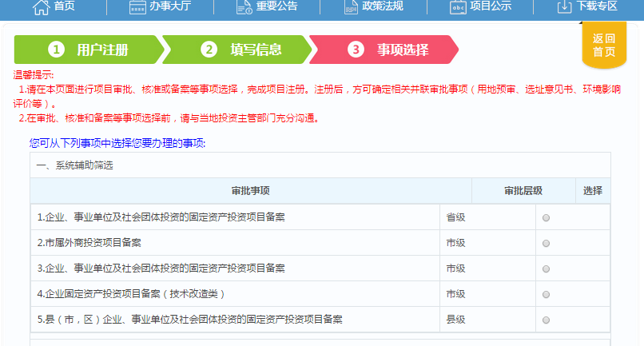The width and height of the screenshot is (644, 346).
Task: Click the home icon beside 首页
Action: click(x=39, y=6)
